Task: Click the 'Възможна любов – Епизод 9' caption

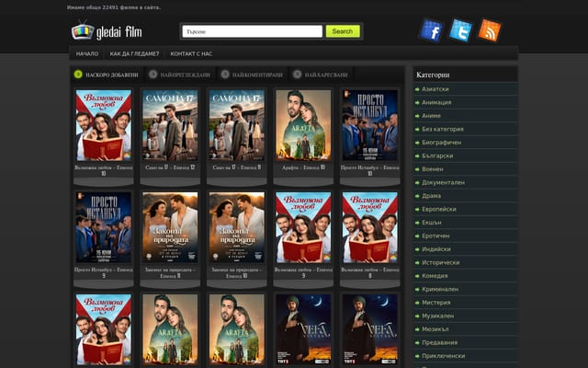Action: [303, 273]
